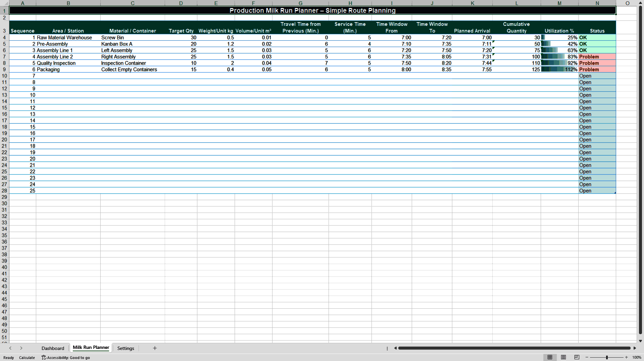Screen dimensions: 644x361
Task: Click vertical scrollbar up arrow
Action: [640, 3]
